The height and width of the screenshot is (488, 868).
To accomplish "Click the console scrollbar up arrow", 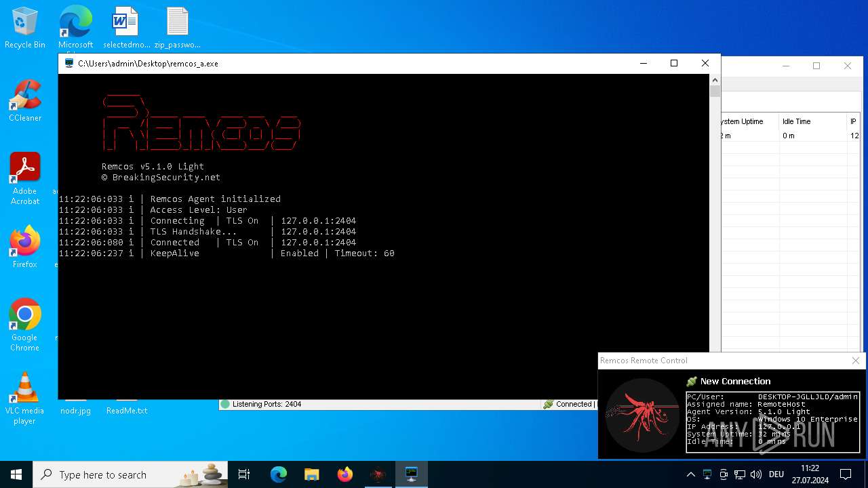I will click(x=715, y=80).
